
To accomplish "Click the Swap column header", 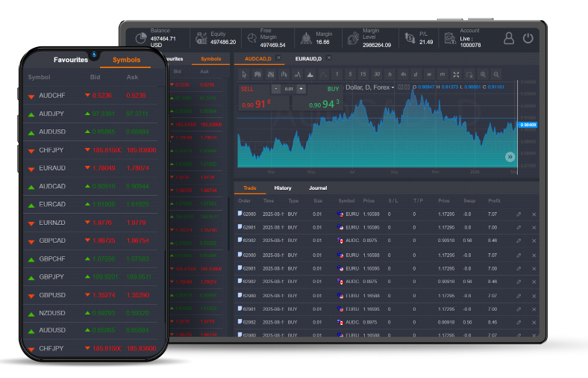I will pos(469,201).
